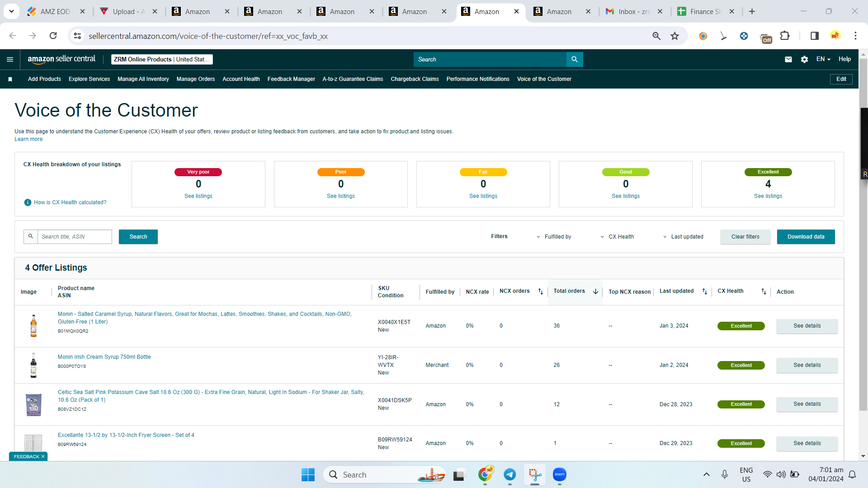Open Explore Services menu item
868x488 pixels.
(x=90, y=79)
